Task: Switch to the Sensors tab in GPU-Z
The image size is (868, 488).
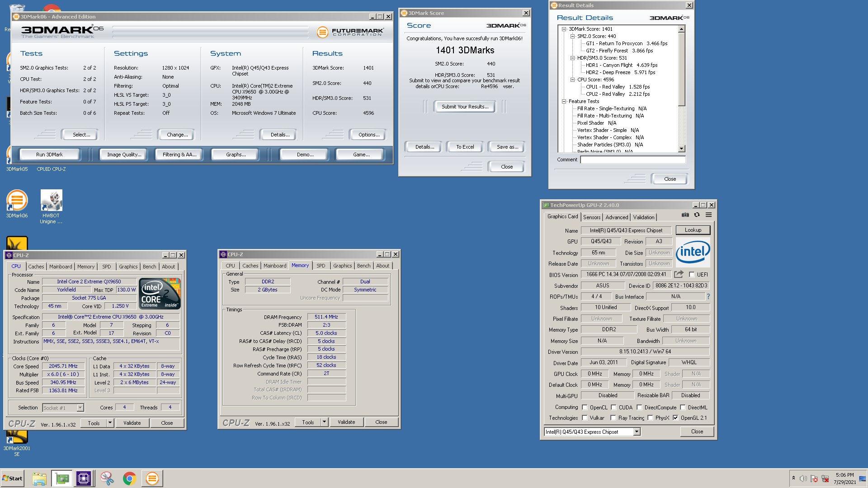Action: coord(592,217)
